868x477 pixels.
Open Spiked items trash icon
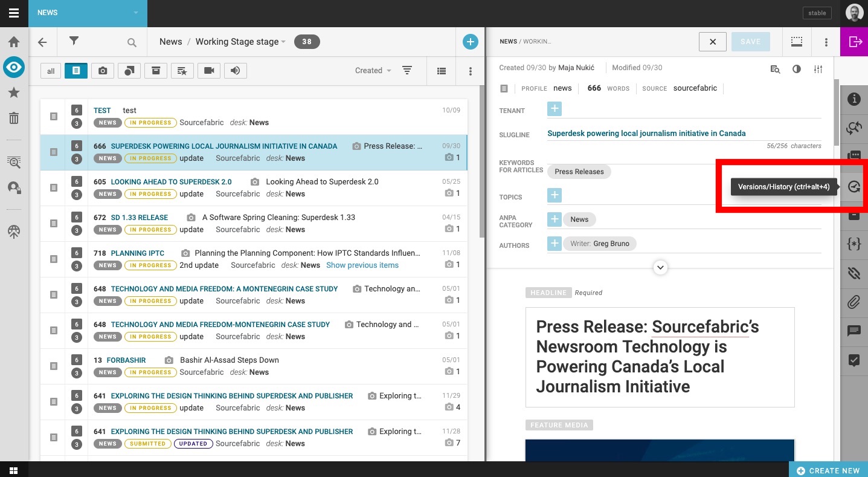[13, 118]
